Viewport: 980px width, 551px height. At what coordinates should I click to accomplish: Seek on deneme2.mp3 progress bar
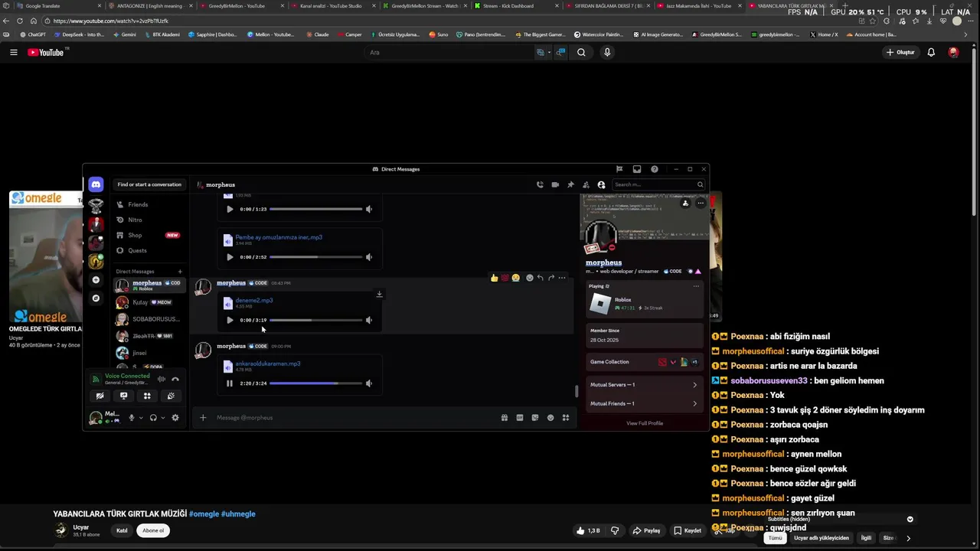coord(315,320)
